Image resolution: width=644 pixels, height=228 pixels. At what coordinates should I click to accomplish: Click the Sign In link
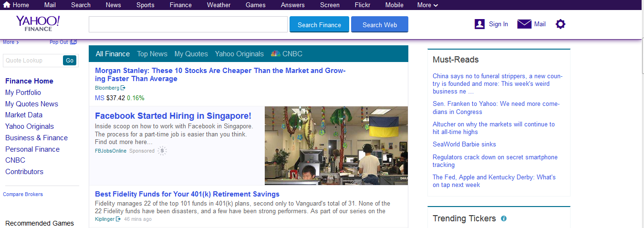[x=499, y=24]
